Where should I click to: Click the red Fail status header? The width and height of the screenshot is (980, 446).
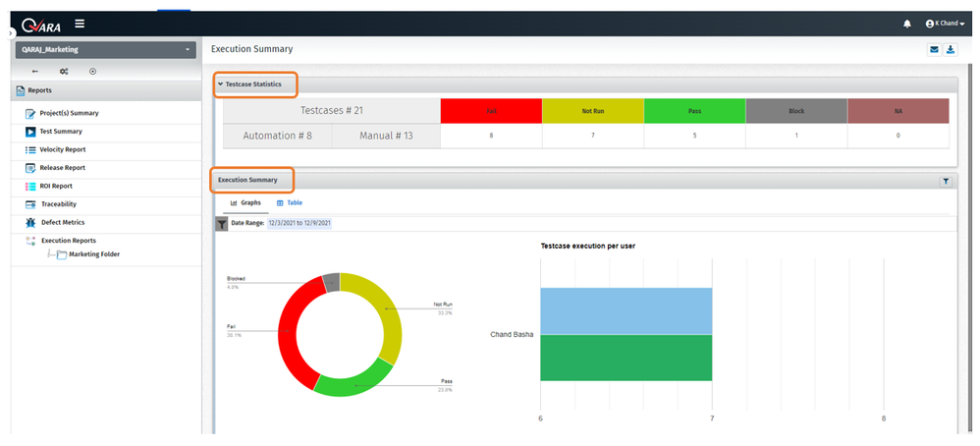tap(491, 111)
